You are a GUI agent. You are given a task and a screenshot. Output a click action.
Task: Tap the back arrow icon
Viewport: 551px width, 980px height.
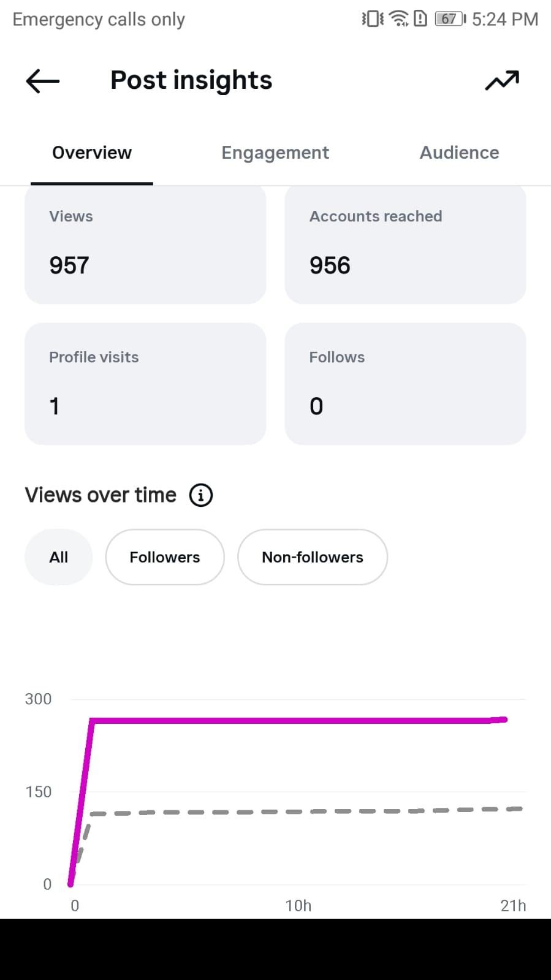pos(42,81)
